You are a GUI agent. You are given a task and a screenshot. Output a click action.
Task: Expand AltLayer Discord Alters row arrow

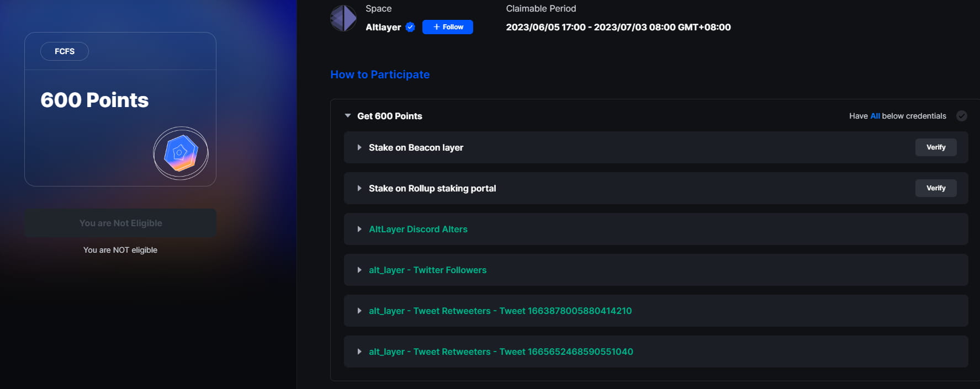tap(359, 229)
